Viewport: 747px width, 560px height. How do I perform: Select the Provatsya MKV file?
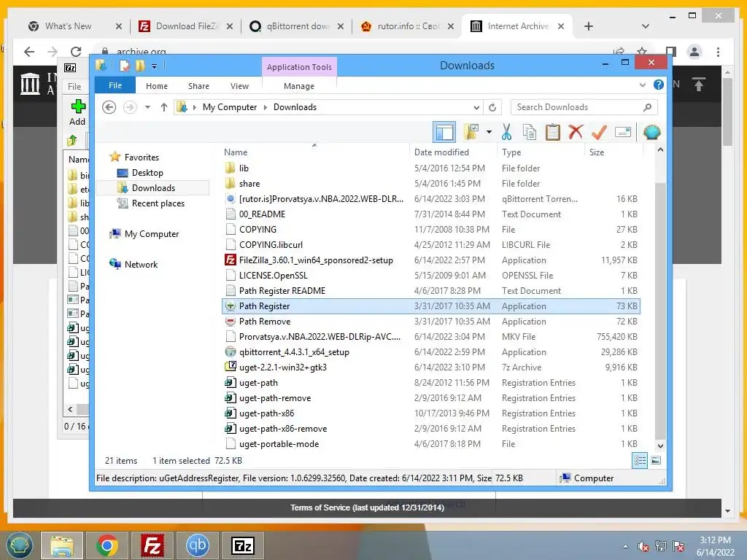tap(431, 337)
